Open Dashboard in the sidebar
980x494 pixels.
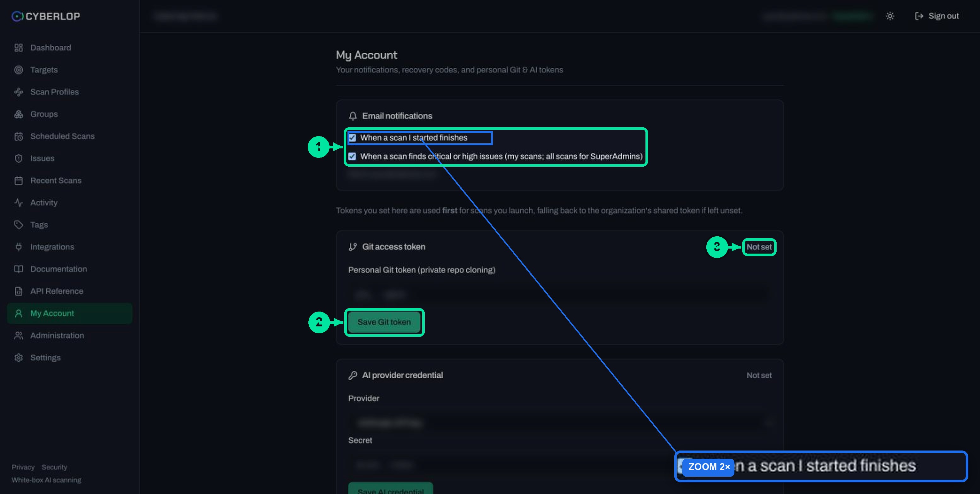click(x=70, y=48)
